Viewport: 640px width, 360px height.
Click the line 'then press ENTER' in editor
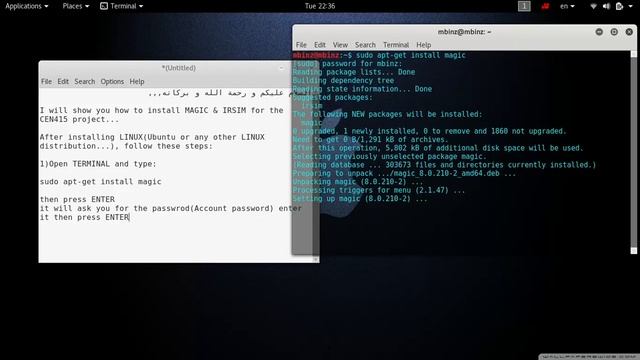(x=77, y=199)
